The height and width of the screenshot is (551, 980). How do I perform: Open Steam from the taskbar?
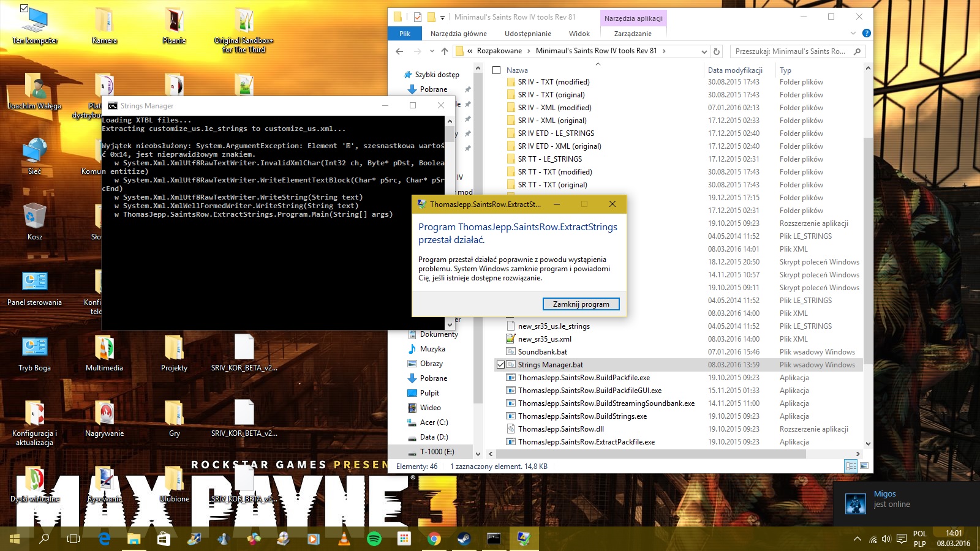[464, 539]
